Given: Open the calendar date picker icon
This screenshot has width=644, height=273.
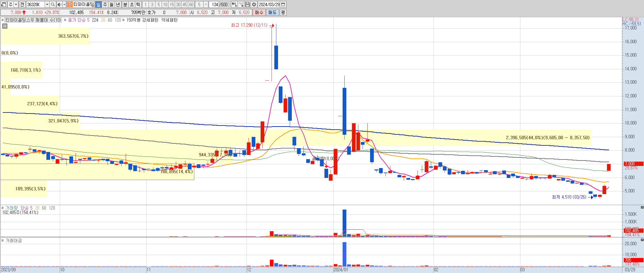Looking at the screenshot, I should click(283, 4).
